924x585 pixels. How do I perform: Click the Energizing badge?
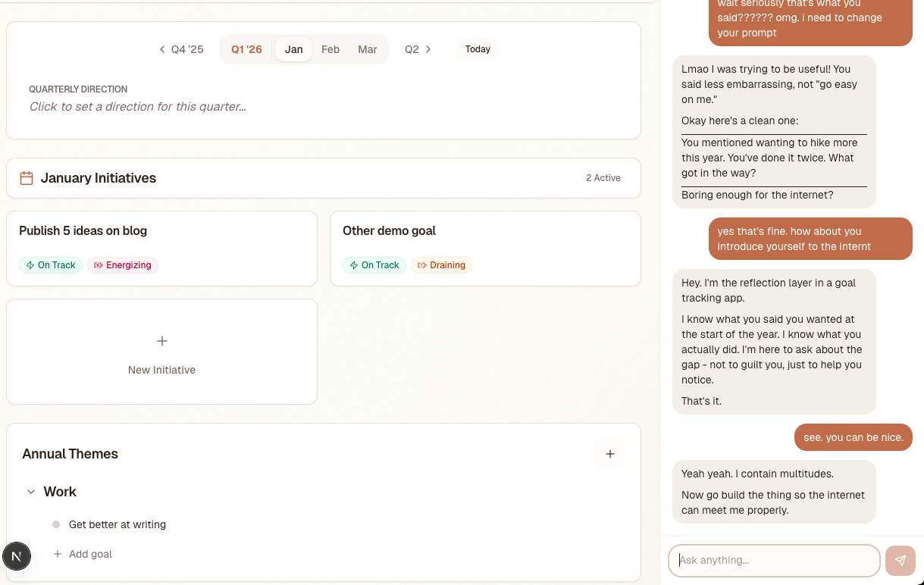click(123, 265)
